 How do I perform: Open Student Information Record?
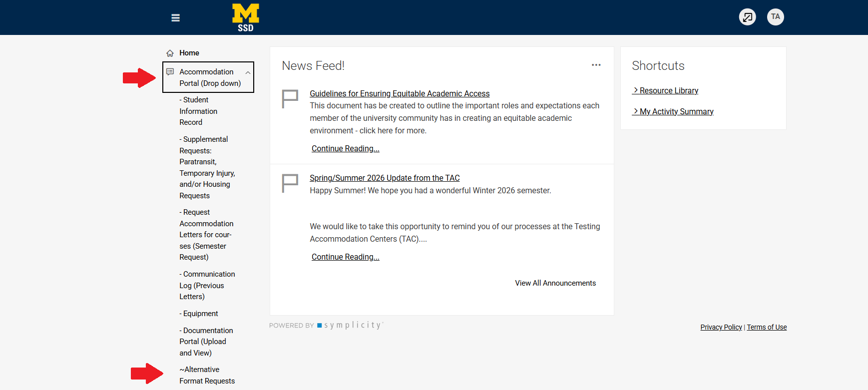click(199, 111)
